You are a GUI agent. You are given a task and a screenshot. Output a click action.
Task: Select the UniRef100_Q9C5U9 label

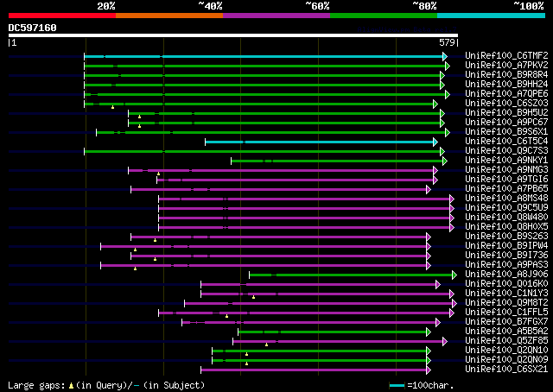coord(506,208)
